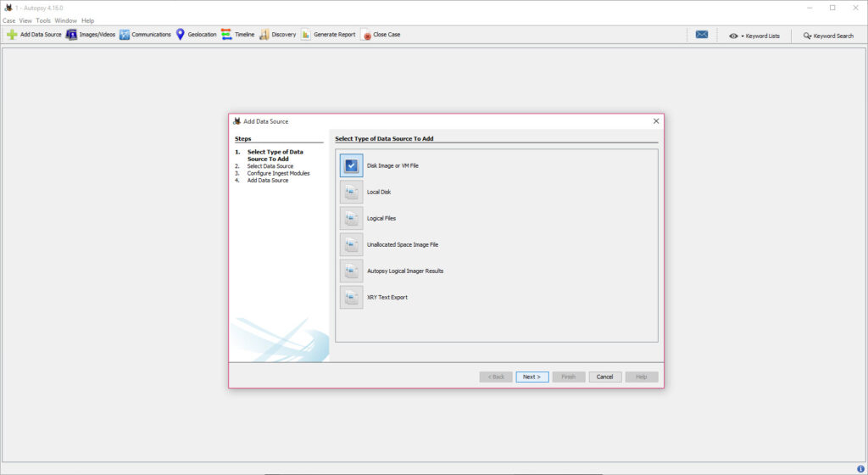Click the disabled < Back button

point(496,377)
